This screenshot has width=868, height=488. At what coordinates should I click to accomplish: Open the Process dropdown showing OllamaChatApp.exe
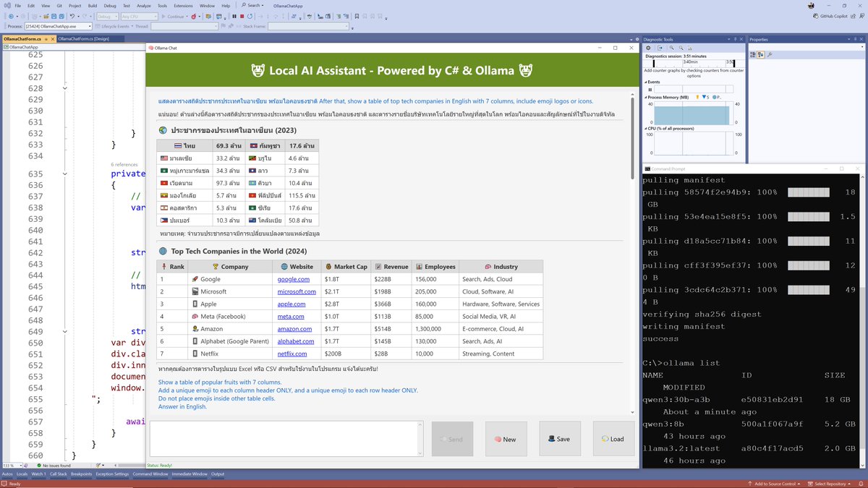[58, 27]
